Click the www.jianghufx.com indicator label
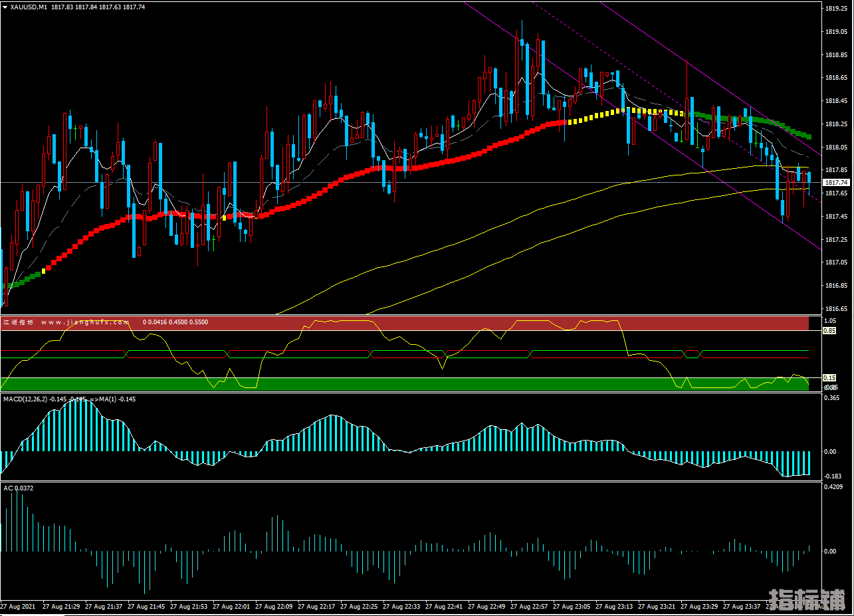The height and width of the screenshot is (616, 854). coord(85,322)
